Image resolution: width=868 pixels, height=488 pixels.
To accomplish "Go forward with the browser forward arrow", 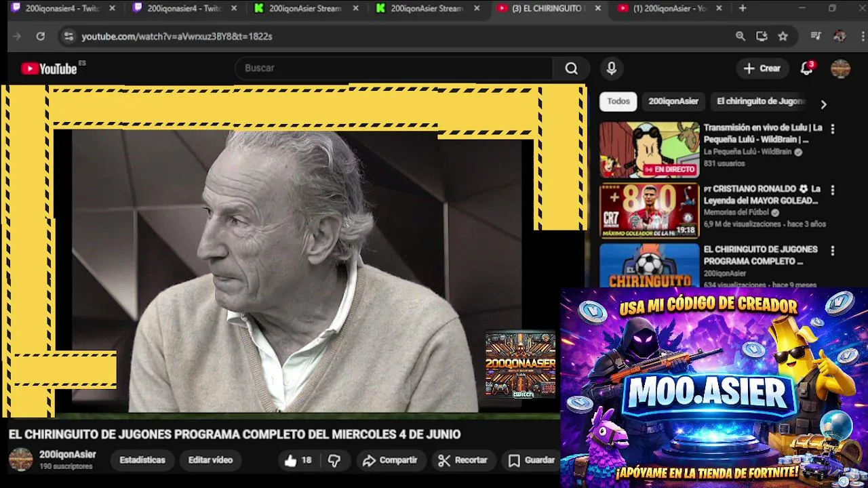I will (x=17, y=36).
